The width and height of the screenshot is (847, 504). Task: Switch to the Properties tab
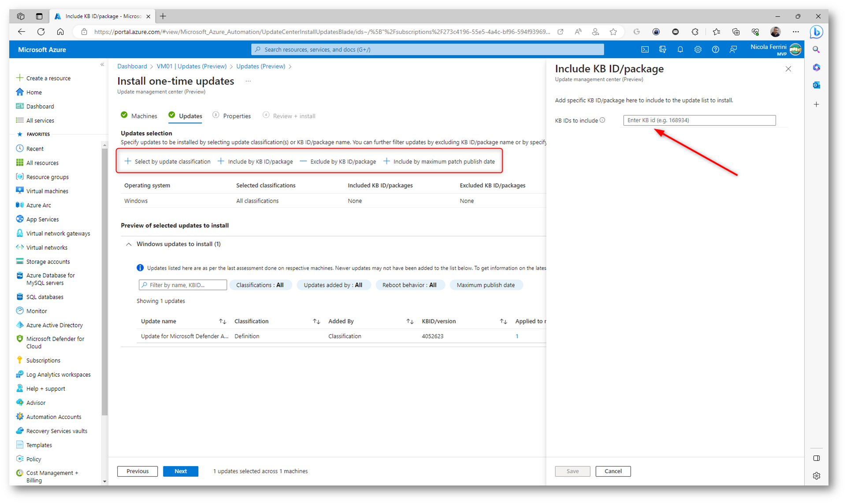232,116
